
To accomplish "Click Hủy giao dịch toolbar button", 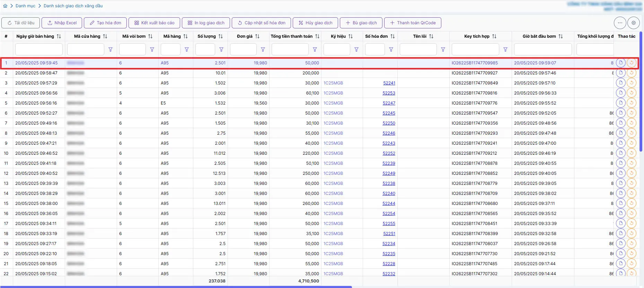I will coord(315,23).
